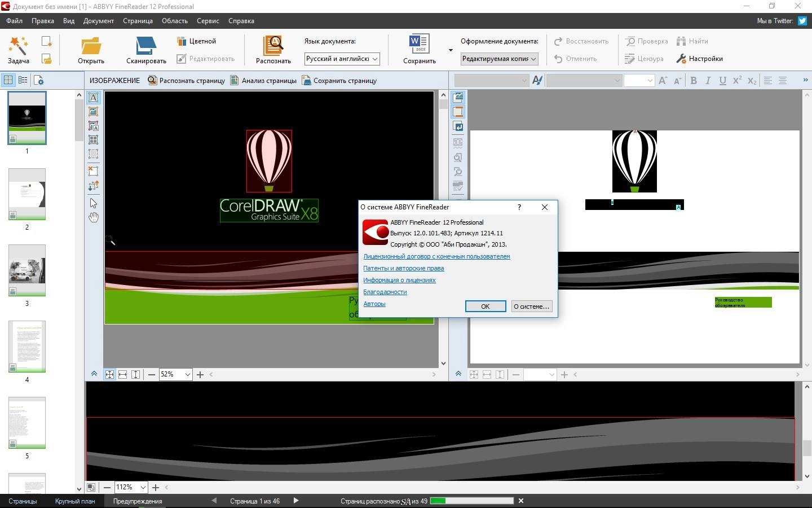The image size is (812, 508).
Task: Open document layout Editable copy dropdown
Action: click(499, 59)
